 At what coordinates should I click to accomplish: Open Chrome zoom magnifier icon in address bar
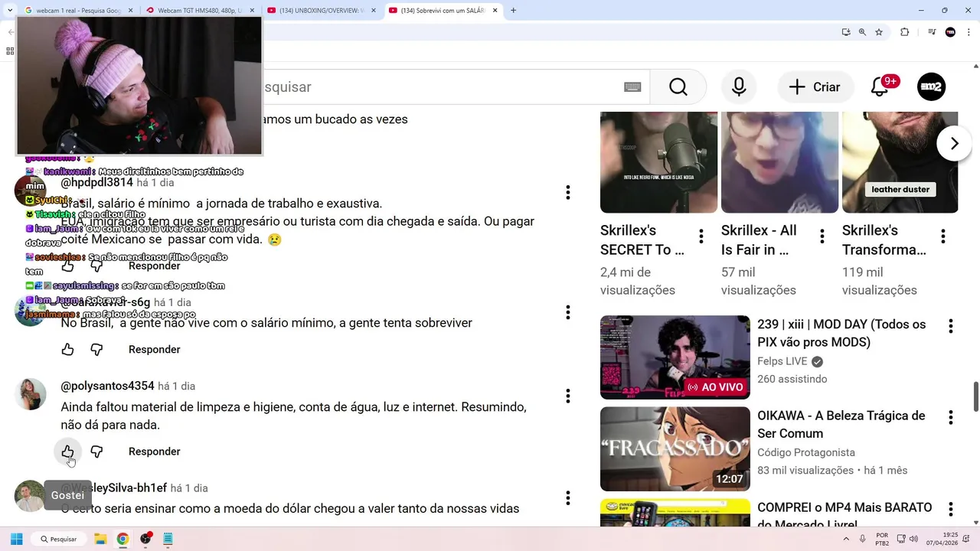pos(862,32)
